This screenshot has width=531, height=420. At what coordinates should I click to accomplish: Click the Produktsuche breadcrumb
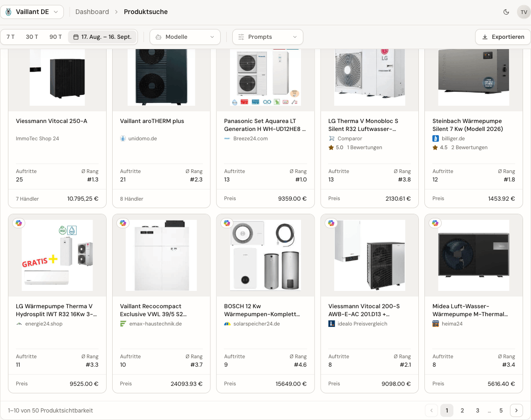(146, 12)
